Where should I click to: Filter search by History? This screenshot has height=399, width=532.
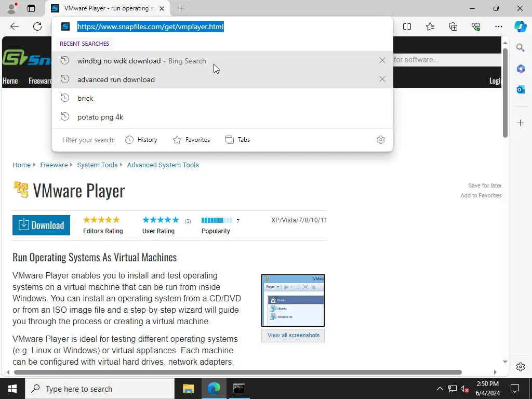[141, 140]
